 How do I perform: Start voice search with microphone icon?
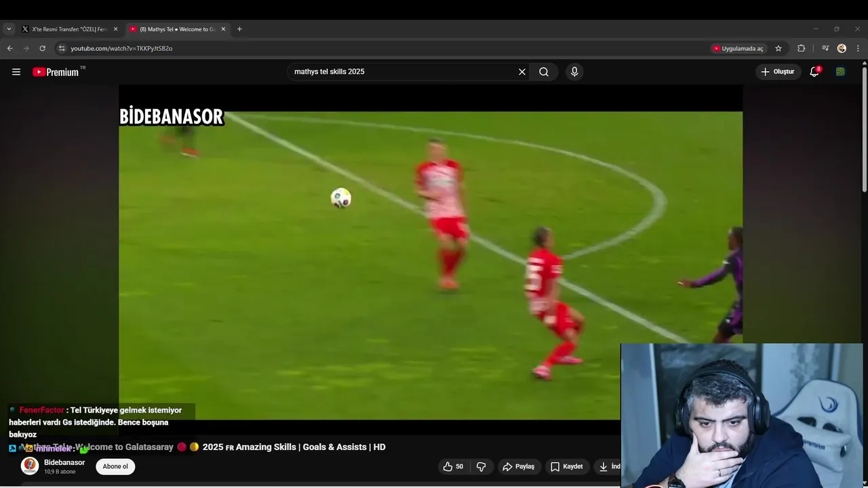(574, 72)
